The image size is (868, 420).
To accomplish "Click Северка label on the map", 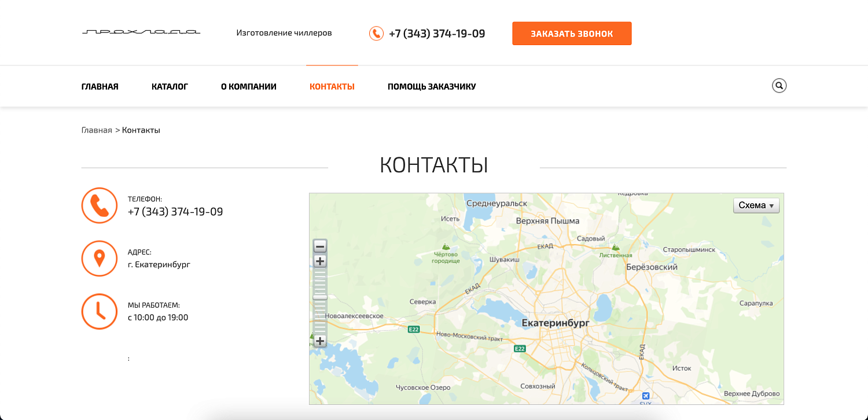I will [x=422, y=302].
